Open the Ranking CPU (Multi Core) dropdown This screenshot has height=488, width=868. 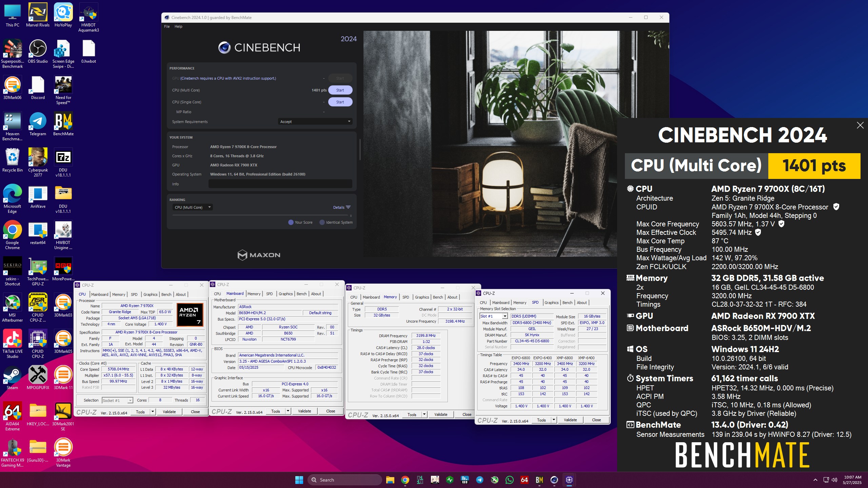pos(193,207)
